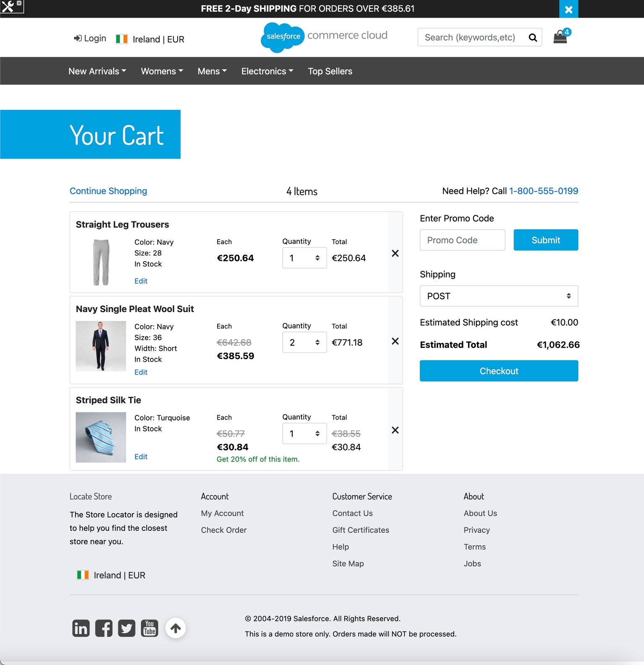Open quantity selector for Navy Wool Suit

pos(304,342)
